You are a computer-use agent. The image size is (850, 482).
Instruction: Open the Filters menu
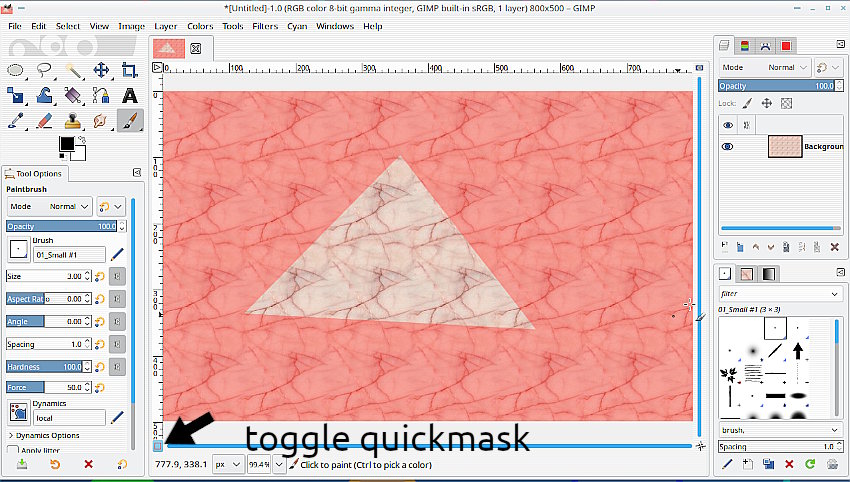[x=265, y=26]
